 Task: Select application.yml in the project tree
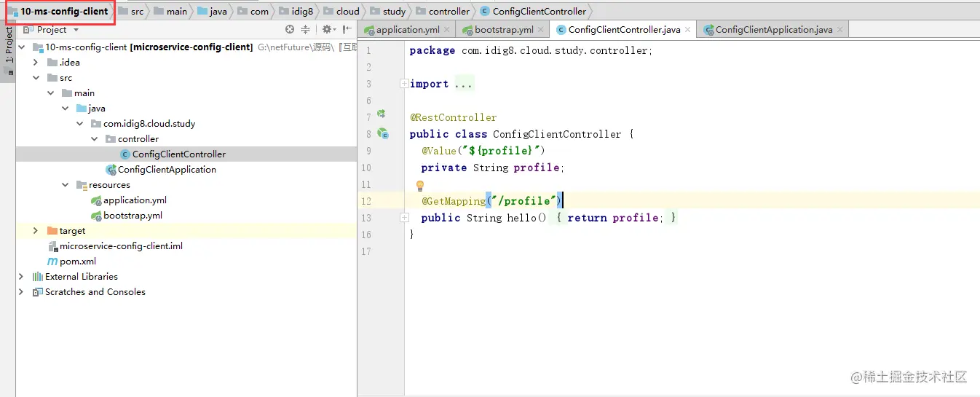point(129,200)
